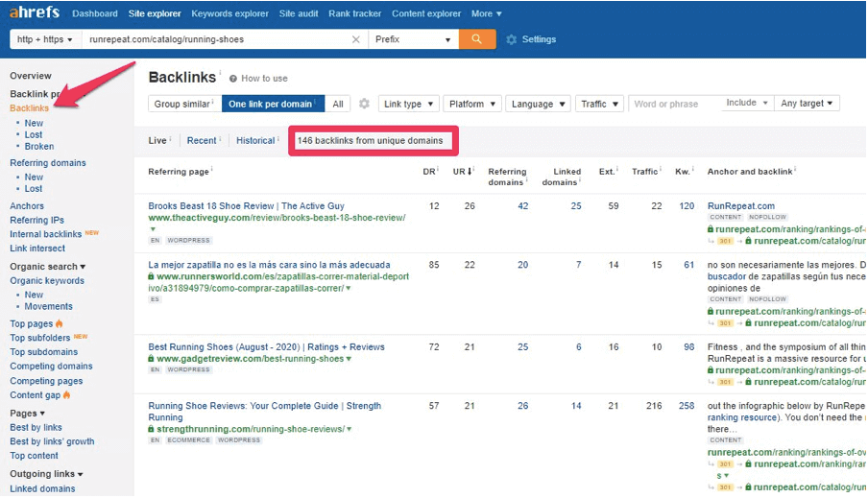Switch to the Historical tab
This screenshot has width=868, height=498.
coord(255,140)
